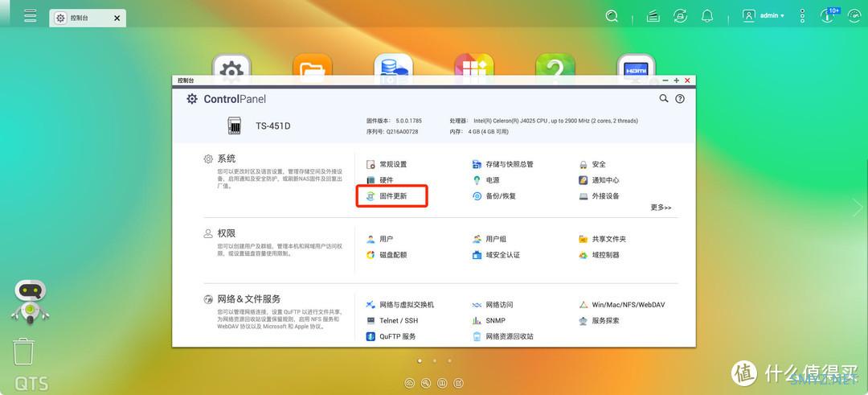Open 备份/恢复 settings
The image size is (868, 395).
click(493, 196)
